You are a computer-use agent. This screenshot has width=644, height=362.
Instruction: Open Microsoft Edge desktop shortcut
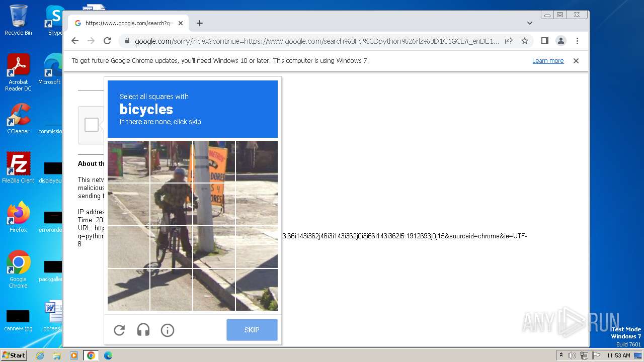tap(50, 69)
